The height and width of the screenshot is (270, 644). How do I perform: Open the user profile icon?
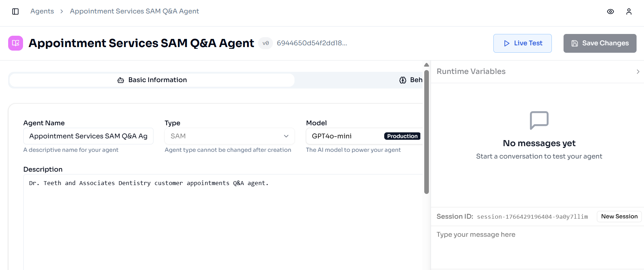[x=629, y=11]
